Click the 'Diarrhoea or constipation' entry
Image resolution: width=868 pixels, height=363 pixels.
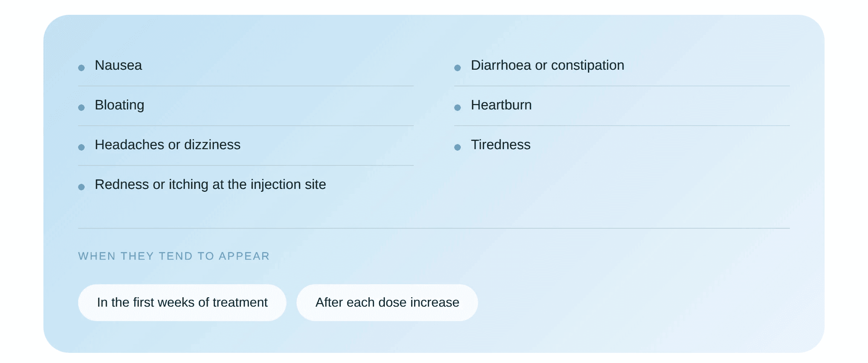tap(548, 65)
